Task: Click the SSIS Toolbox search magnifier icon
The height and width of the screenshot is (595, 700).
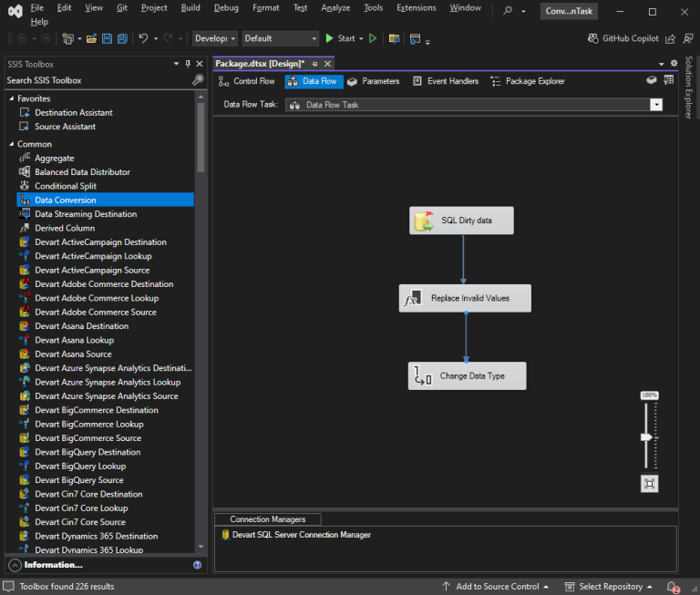Action: pos(198,80)
